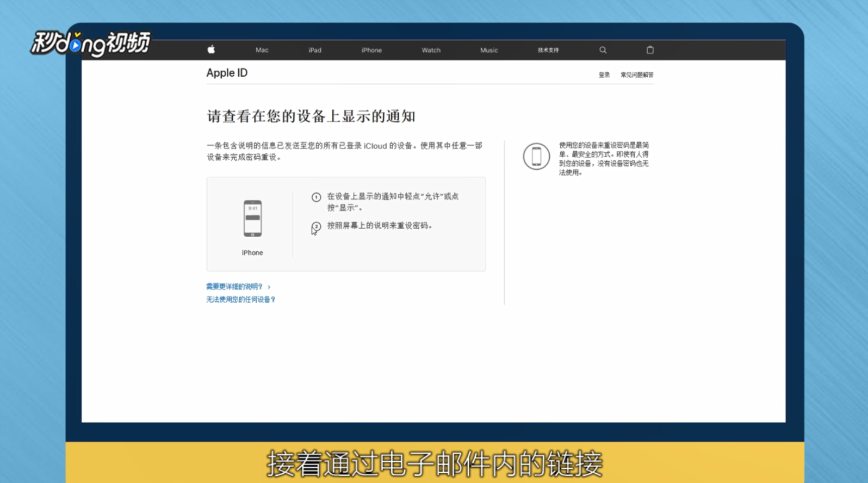Viewport: 868px width, 483px height.
Task: Open the search magnifier icon
Action: pos(603,50)
